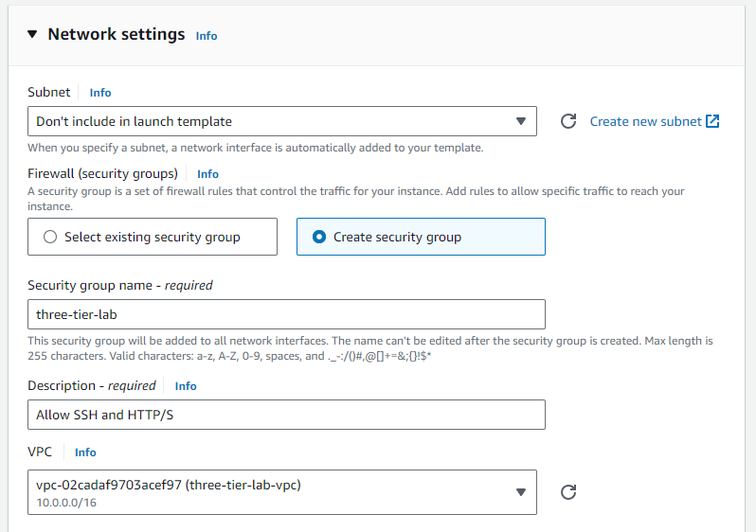Open the Info link beside Description
The height and width of the screenshot is (532, 756).
tap(186, 386)
